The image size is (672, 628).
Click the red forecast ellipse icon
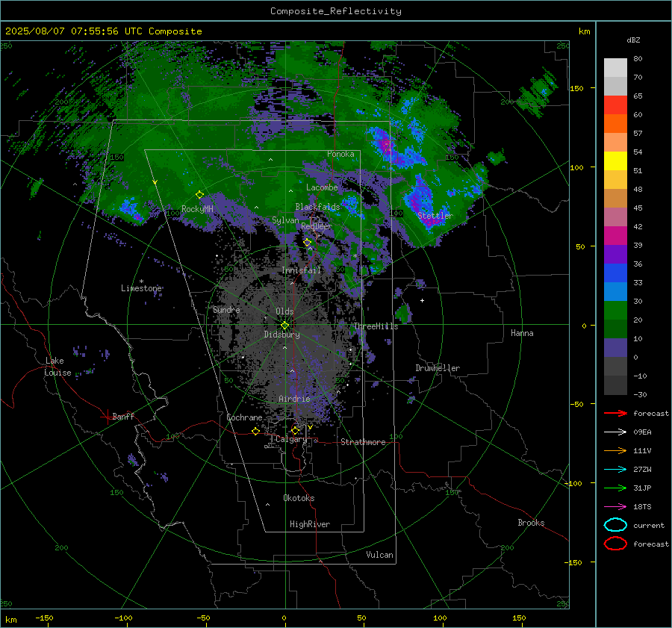point(615,544)
